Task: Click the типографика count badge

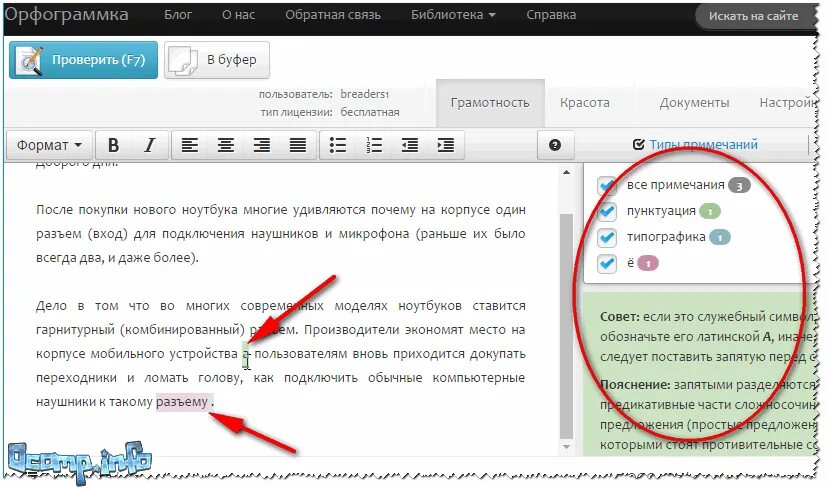Action: coord(720,237)
